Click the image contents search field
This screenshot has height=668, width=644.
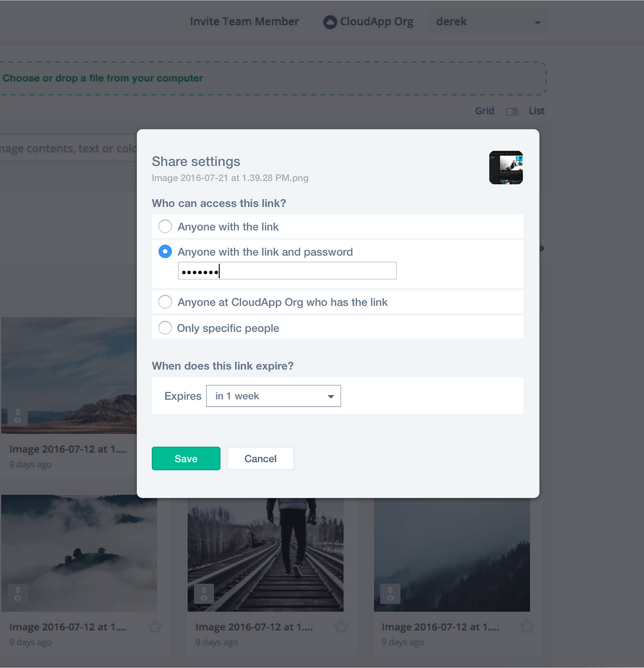[68, 149]
